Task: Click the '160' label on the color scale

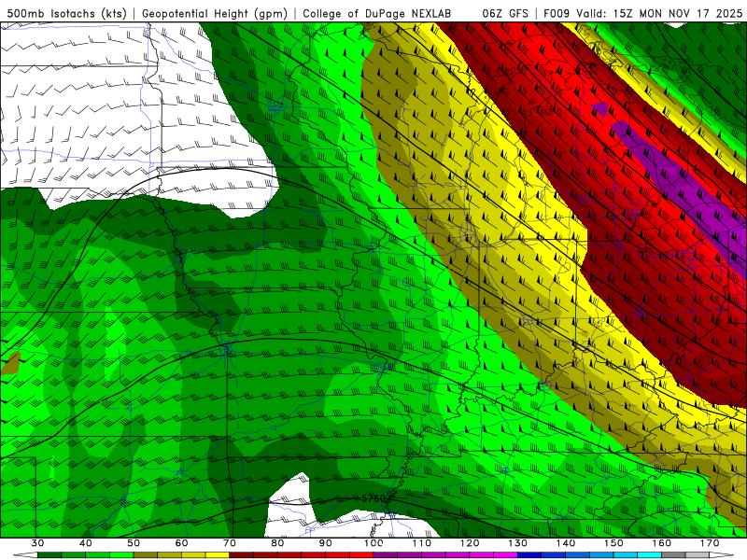Action: tap(662, 543)
